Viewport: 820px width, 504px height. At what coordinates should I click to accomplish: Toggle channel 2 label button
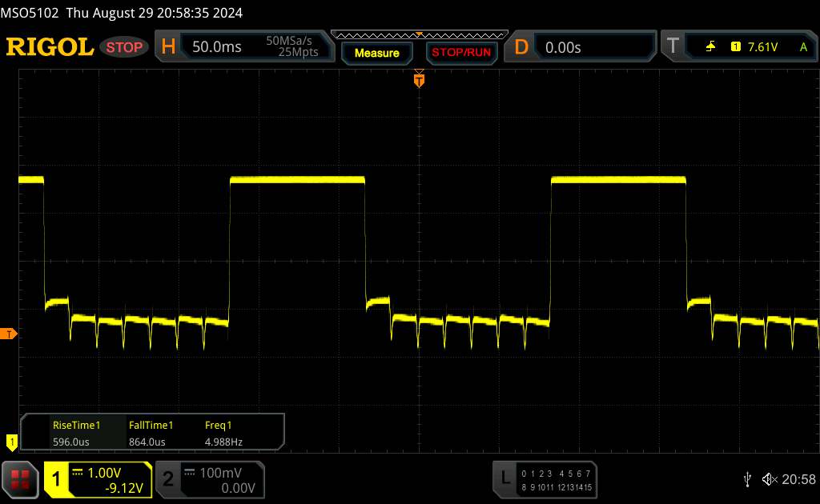(168, 479)
